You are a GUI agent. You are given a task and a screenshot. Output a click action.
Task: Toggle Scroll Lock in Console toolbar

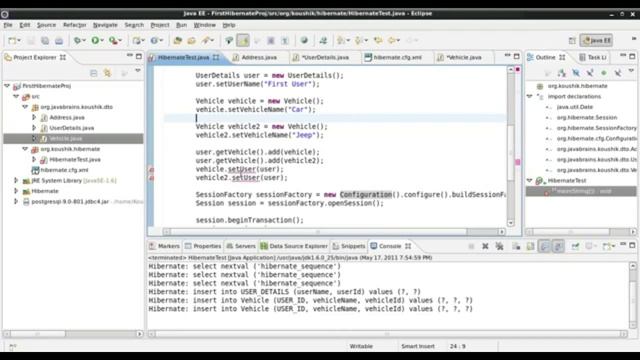tap(530, 246)
